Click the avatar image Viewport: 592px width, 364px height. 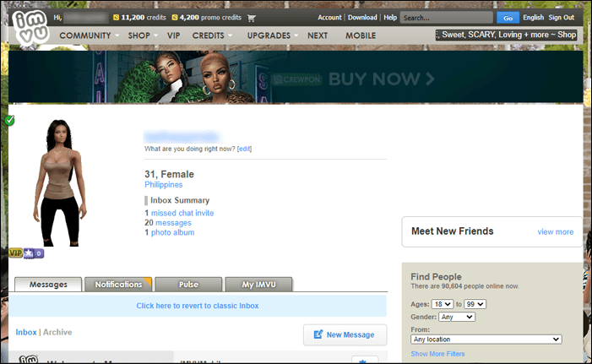coord(61,182)
